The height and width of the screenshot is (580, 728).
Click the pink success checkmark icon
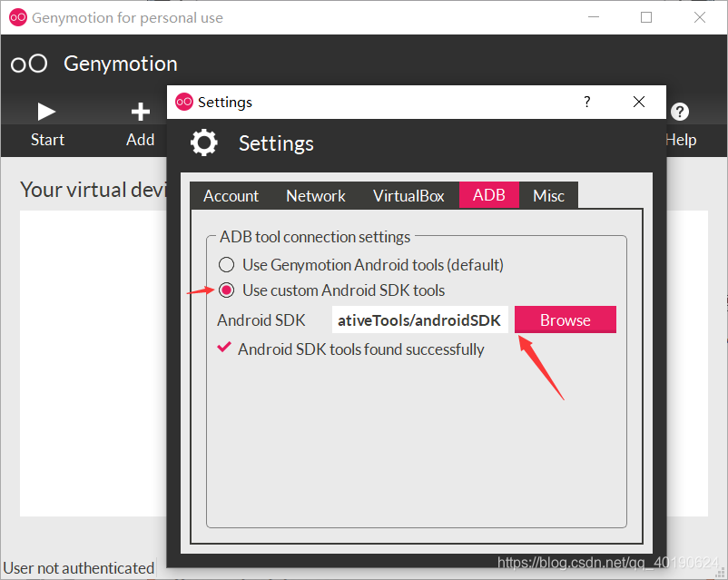click(224, 347)
